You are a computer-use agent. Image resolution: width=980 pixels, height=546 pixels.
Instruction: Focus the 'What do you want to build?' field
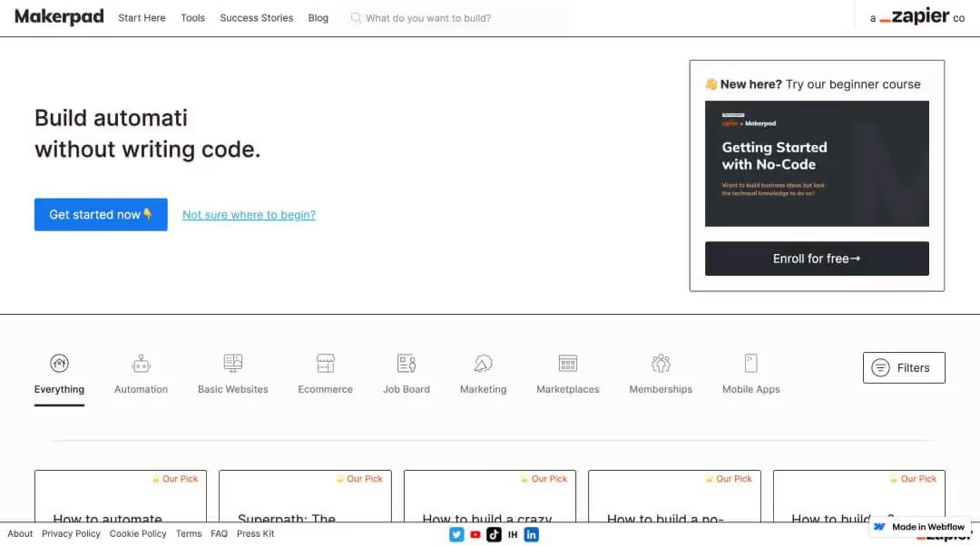[456, 18]
